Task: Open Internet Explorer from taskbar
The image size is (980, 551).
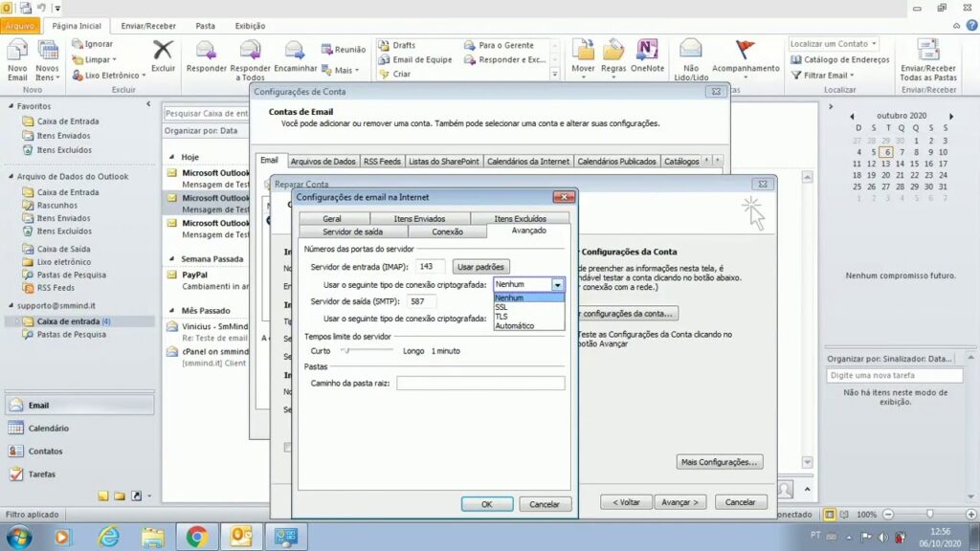Action: tap(109, 537)
